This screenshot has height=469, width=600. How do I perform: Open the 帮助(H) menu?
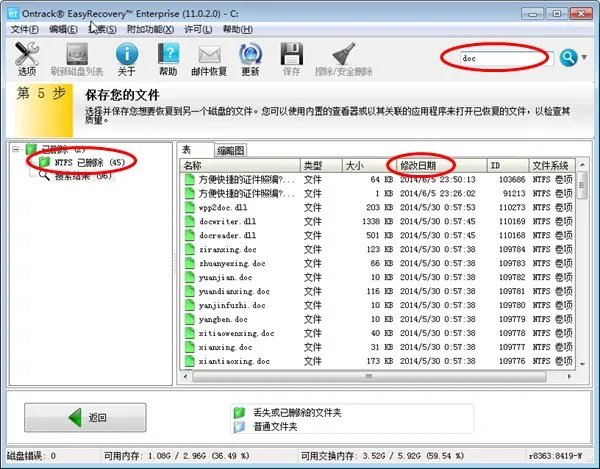pos(238,29)
